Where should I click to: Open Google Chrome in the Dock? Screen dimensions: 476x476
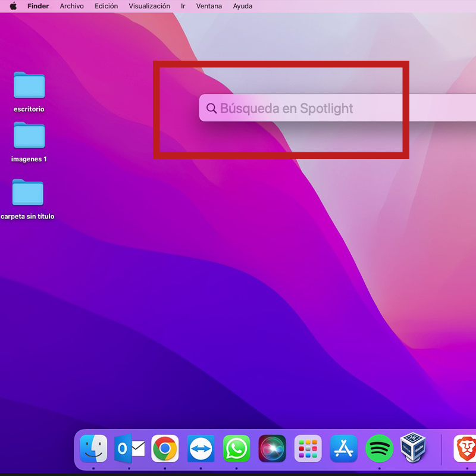[165, 449]
